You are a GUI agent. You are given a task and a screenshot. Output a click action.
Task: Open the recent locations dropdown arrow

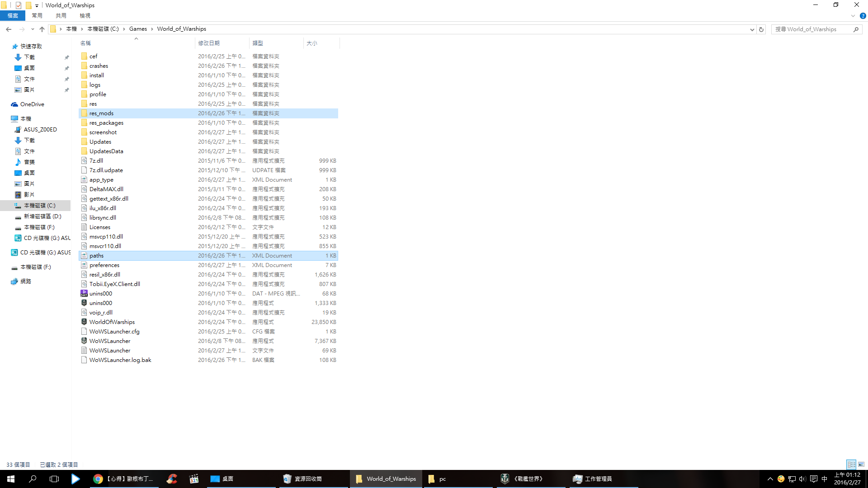[33, 29]
